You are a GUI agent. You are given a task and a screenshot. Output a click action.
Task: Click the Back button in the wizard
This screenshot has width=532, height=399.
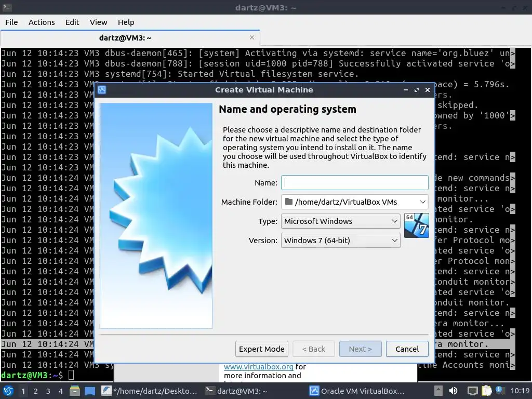click(313, 349)
